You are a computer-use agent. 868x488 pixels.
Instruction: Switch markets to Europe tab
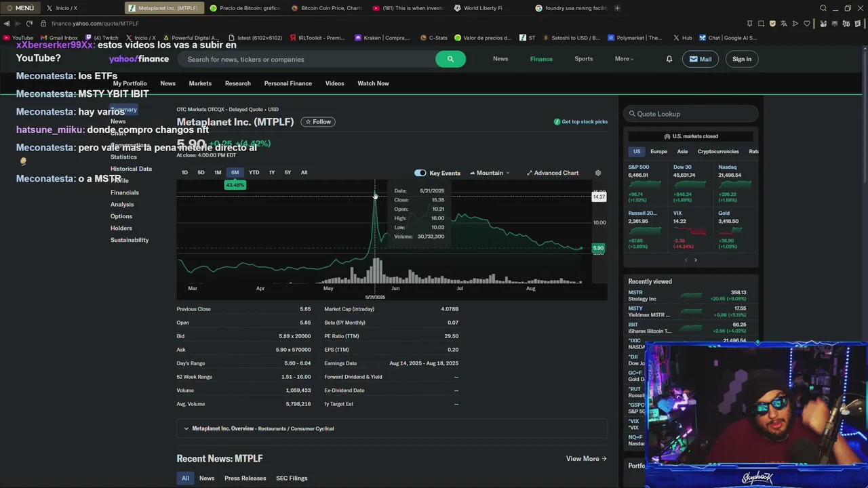pos(658,152)
